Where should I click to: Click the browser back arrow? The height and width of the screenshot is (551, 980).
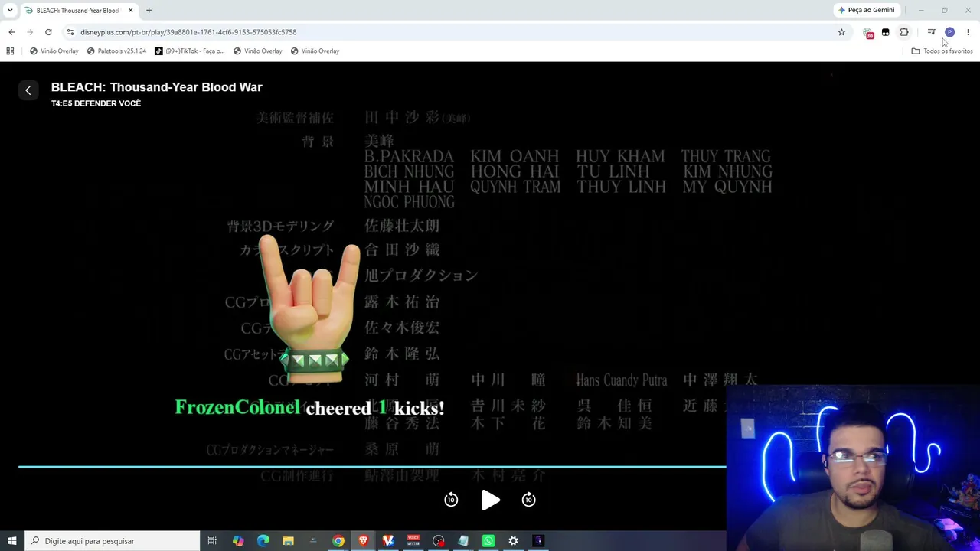point(11,32)
